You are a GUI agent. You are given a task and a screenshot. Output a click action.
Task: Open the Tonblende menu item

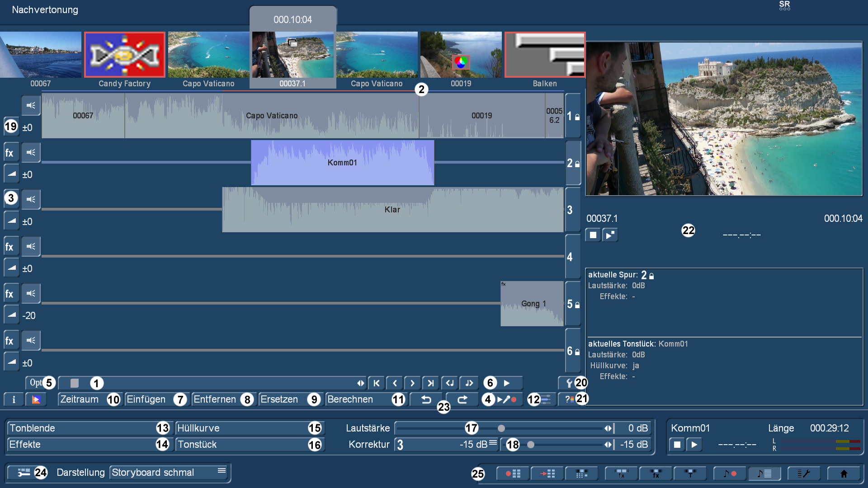(x=82, y=428)
